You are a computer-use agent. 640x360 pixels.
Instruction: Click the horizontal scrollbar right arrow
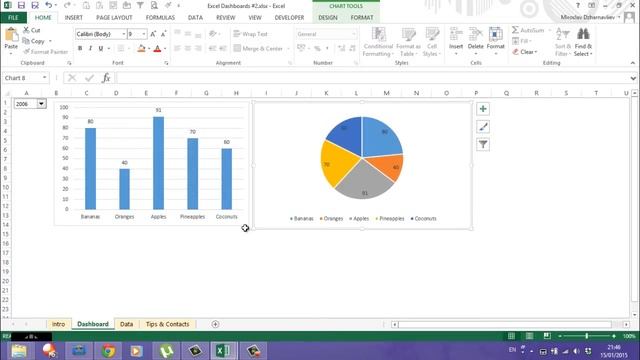(626, 324)
